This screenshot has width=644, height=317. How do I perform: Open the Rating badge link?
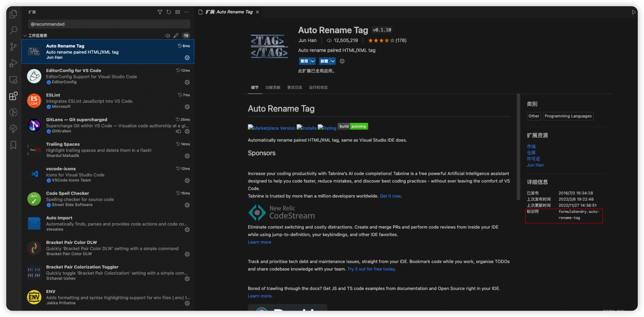coord(327,128)
